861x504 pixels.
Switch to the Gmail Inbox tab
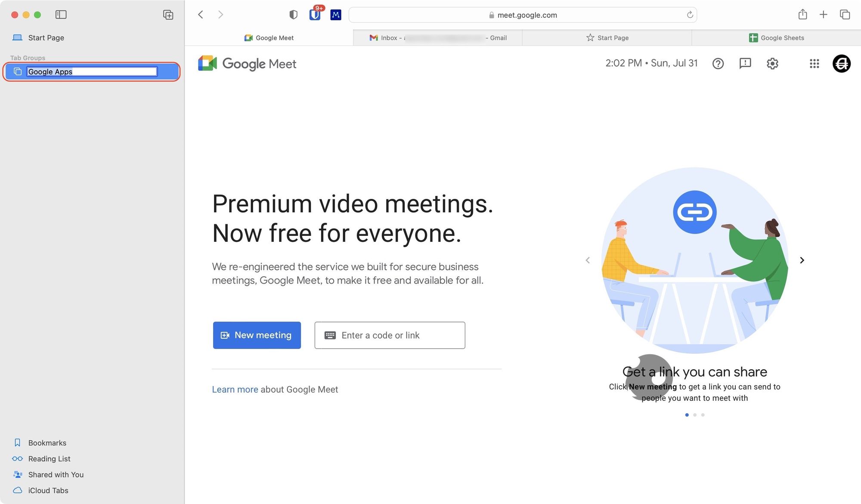point(437,38)
